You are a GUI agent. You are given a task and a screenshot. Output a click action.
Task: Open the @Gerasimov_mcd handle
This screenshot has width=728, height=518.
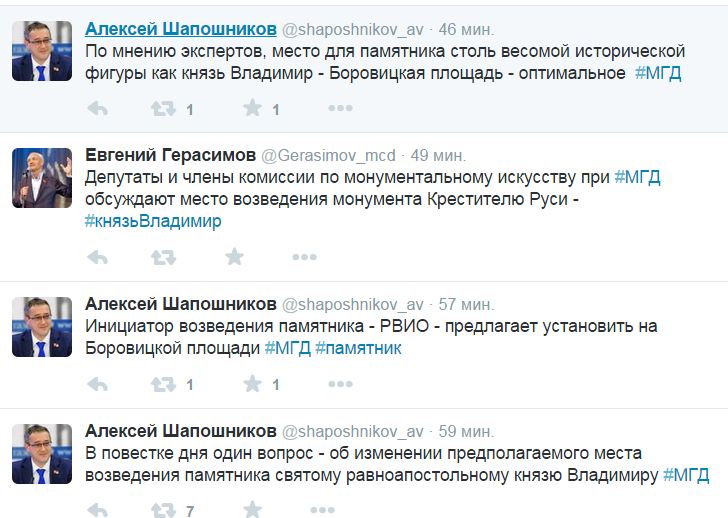(x=328, y=155)
